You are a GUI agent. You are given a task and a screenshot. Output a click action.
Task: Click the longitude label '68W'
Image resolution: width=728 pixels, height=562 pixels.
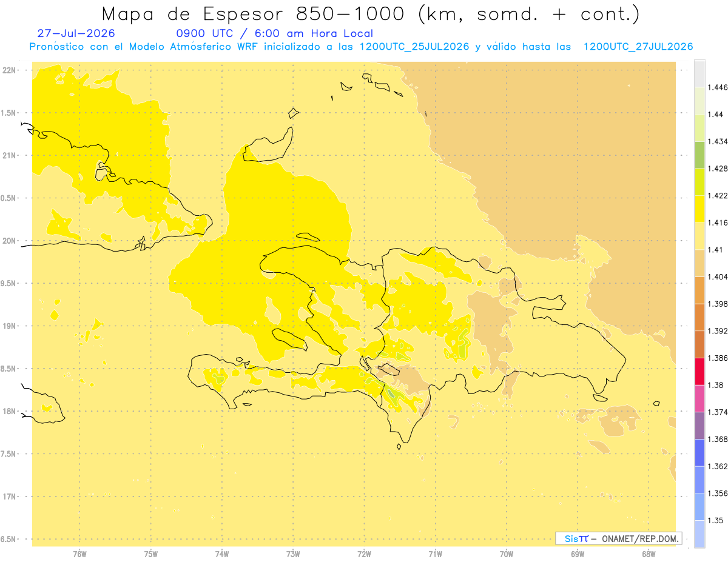click(649, 554)
